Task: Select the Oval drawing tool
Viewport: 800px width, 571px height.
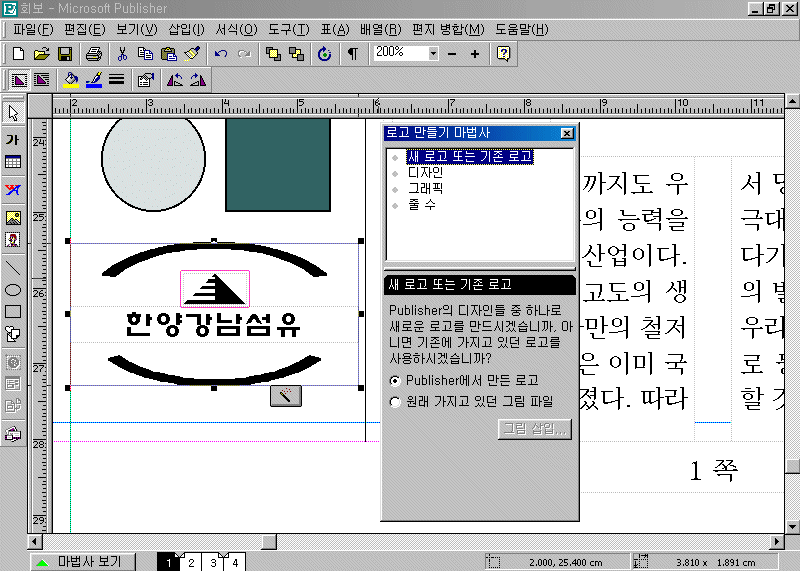Action: 13,290
